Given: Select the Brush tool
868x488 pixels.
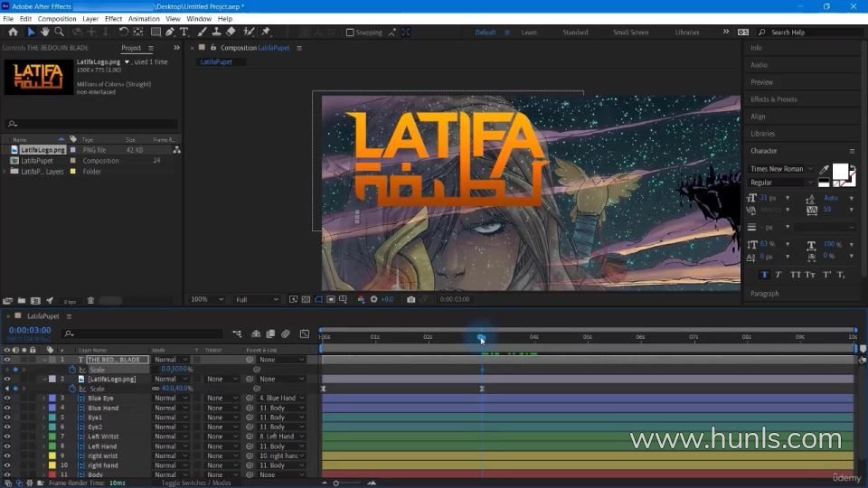Looking at the screenshot, I should 202,33.
